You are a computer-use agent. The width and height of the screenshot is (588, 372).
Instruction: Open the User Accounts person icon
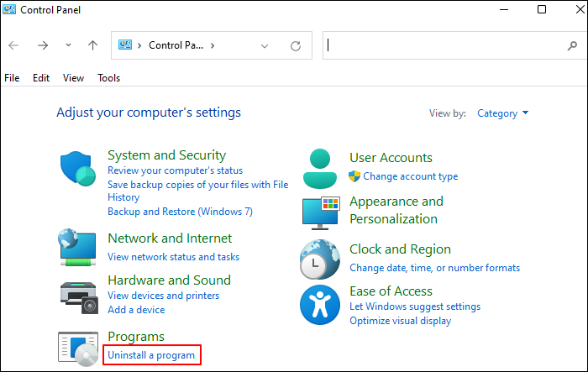click(320, 169)
